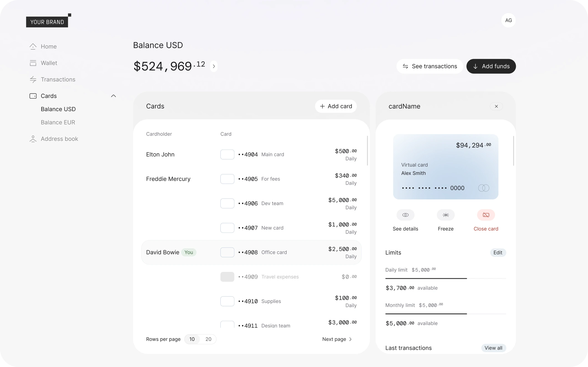Screen dimensions: 588x367
Task: Click the Add card button
Action: coord(336,106)
